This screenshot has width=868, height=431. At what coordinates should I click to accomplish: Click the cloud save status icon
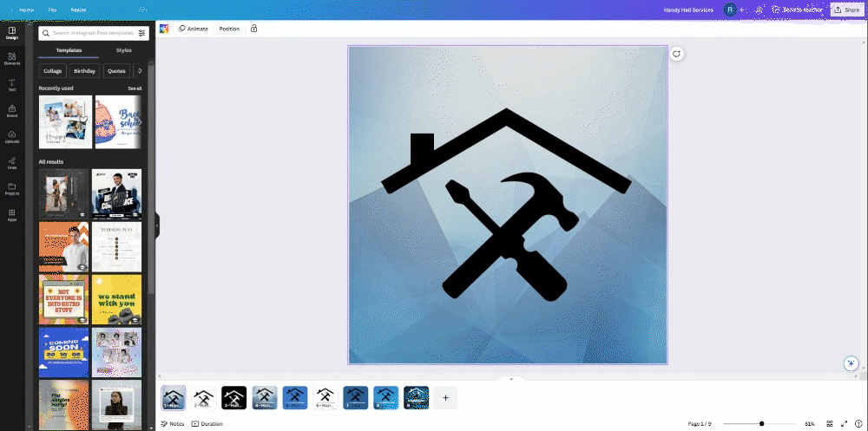pos(143,10)
